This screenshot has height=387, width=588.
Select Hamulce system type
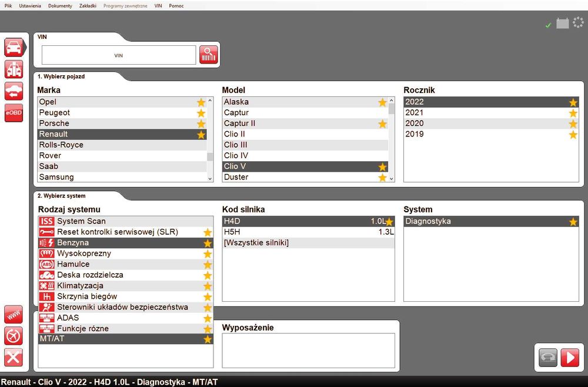pos(126,265)
